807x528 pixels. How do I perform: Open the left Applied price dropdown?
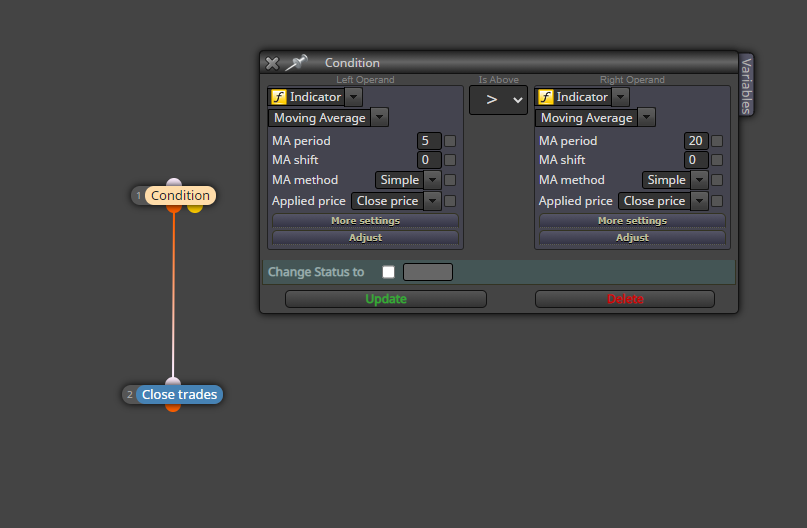[396, 201]
